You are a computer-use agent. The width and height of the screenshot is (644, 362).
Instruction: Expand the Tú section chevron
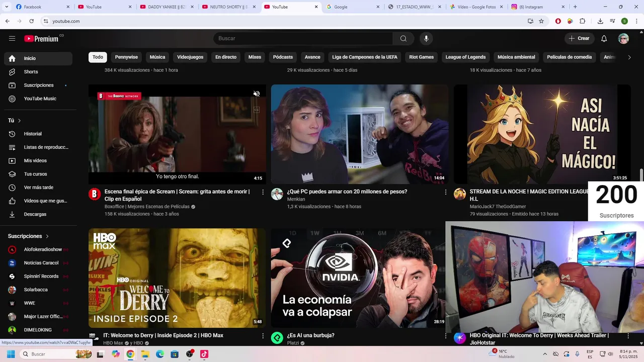click(19, 121)
